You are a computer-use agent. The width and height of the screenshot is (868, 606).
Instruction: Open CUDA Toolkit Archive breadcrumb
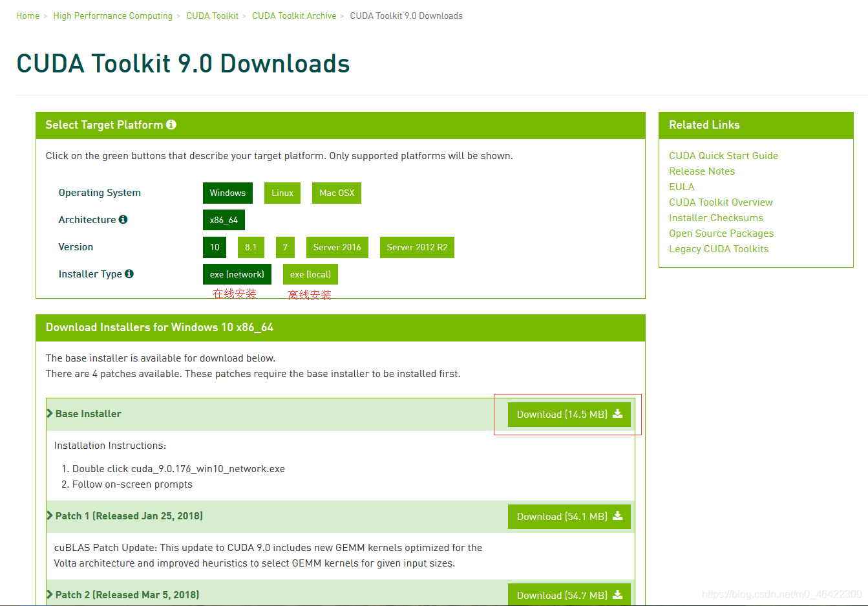[294, 16]
